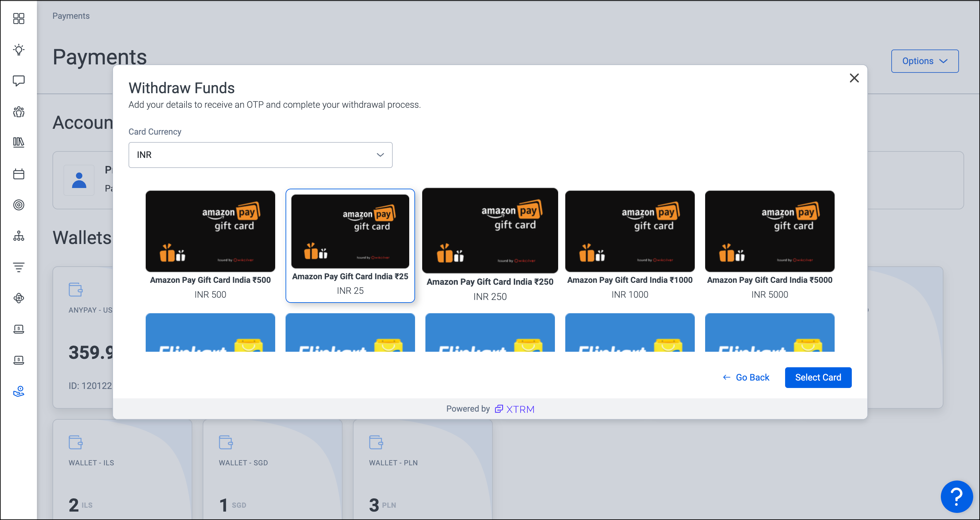The width and height of the screenshot is (980, 520).
Task: Open the upper laptop dollar icon in sidebar
Action: pos(19,329)
